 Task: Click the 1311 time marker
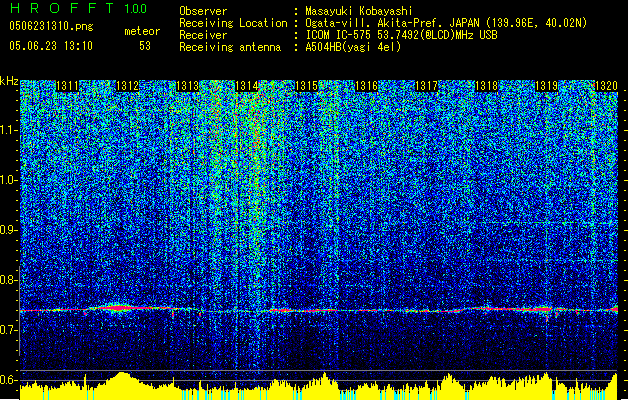(67, 86)
